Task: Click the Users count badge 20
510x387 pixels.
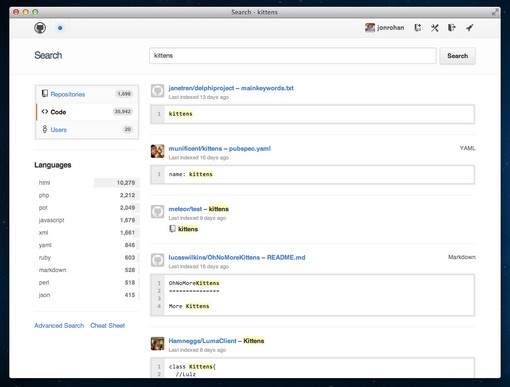Action: [x=128, y=129]
